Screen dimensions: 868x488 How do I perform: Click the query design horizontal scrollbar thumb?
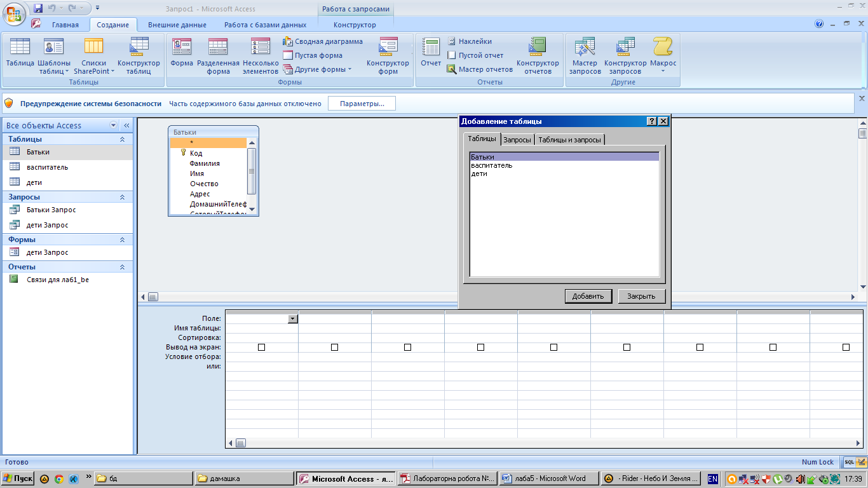(240, 443)
